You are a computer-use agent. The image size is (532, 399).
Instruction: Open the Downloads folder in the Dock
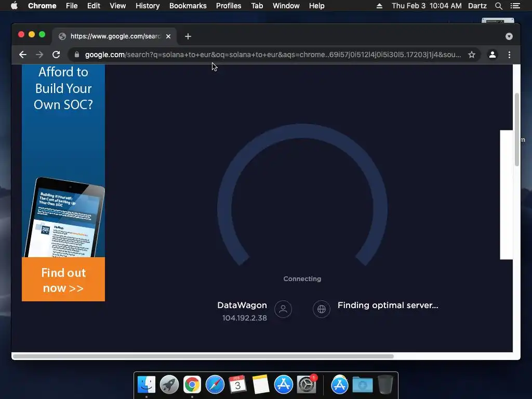(362, 384)
